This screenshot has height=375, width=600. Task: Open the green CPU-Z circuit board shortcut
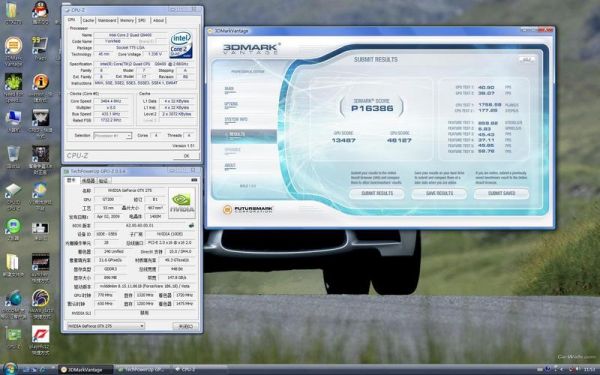point(13,335)
